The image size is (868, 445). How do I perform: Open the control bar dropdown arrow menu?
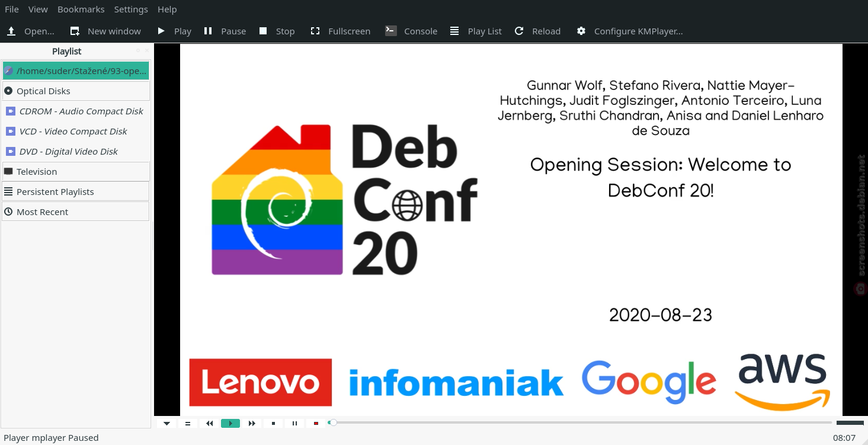click(166, 424)
